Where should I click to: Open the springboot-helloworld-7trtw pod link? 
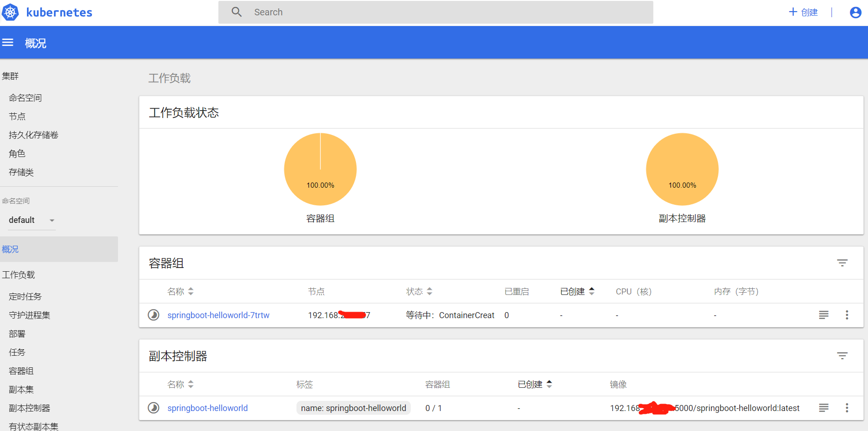218,315
